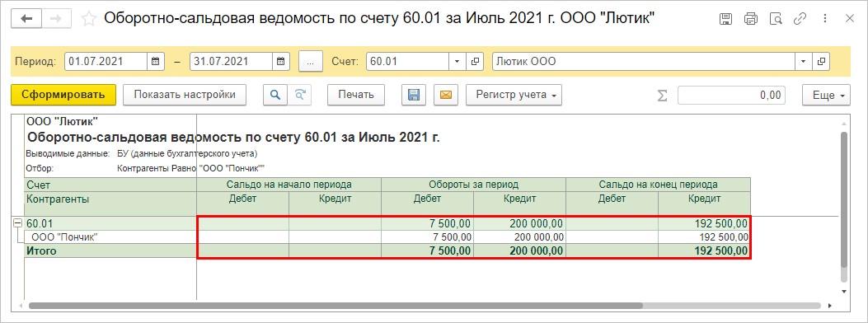This screenshot has height=323, width=868.
Task: Copy link using chain icon
Action: pos(800,19)
